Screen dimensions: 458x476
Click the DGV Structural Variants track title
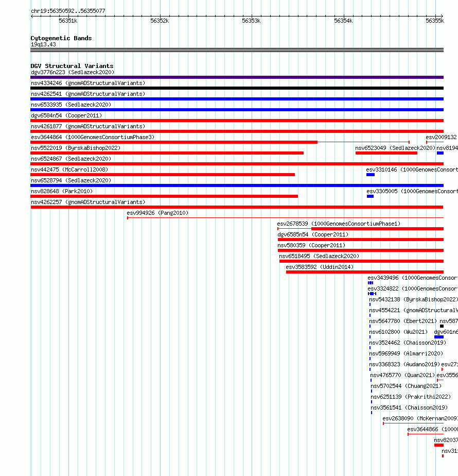pyautogui.click(x=72, y=66)
